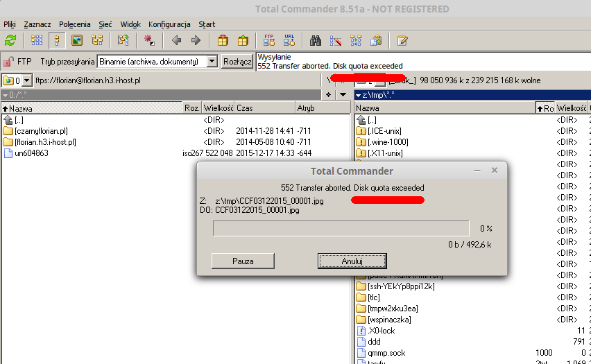Go forward with the right arrow icon
591x364 pixels.
click(196, 40)
